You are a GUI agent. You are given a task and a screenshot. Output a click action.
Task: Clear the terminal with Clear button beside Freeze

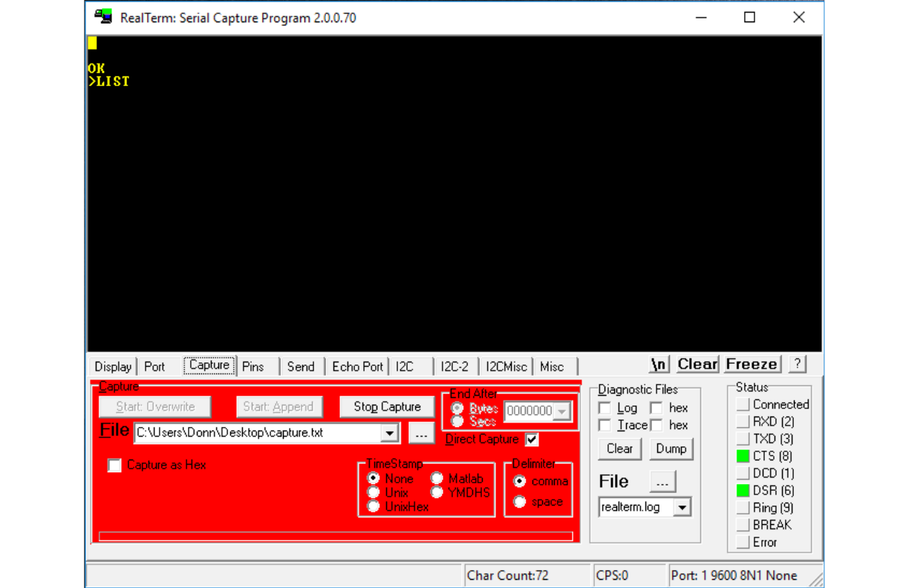click(x=697, y=364)
